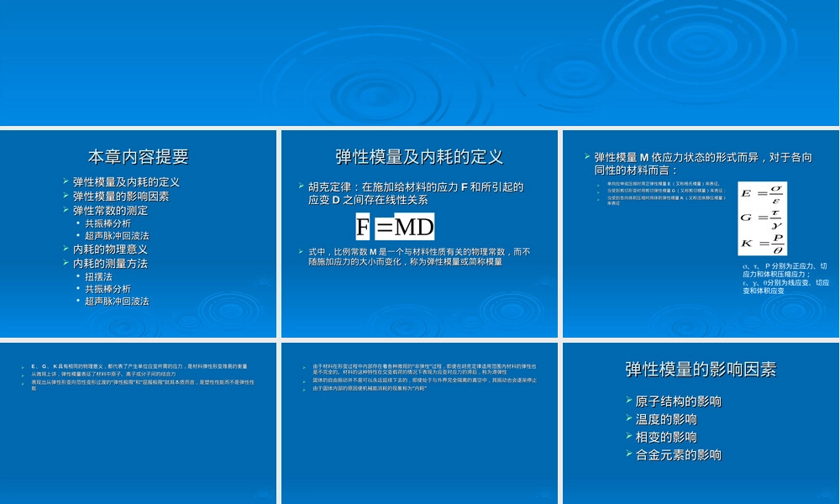Click bullet 弹性模量及内耗的定义 in the outline slide
Screen dimensions: 840x504
pyautogui.click(x=126, y=182)
